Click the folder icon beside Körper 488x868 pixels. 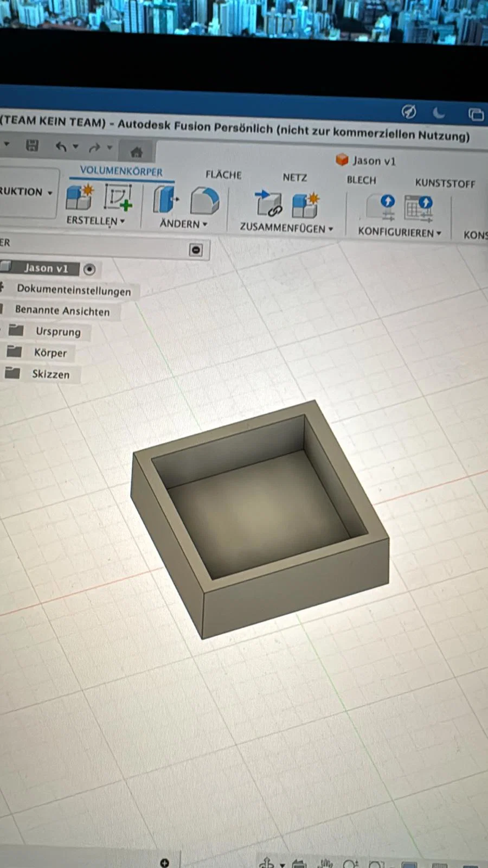click(14, 351)
